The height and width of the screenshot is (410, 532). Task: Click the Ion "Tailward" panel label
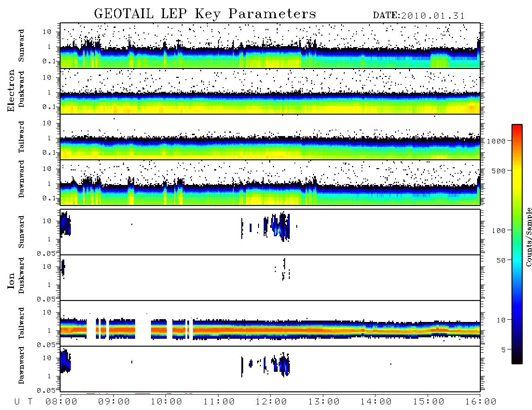pyautogui.click(x=21, y=323)
